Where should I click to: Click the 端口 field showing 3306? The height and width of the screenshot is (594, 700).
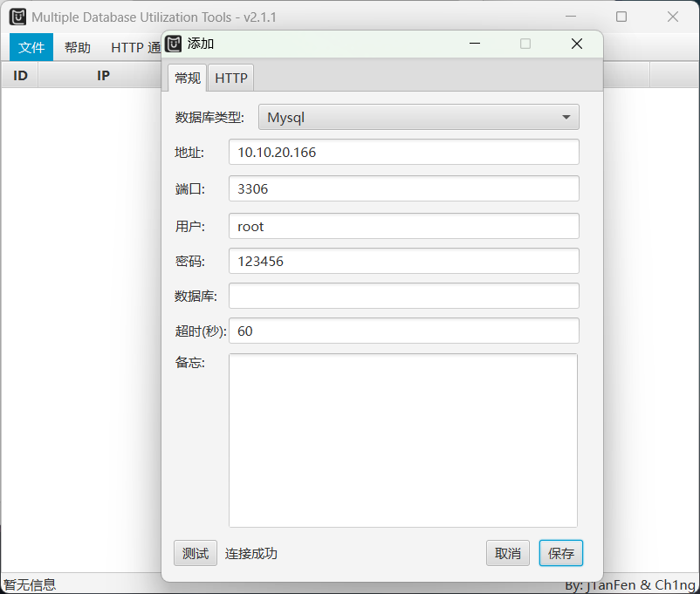coord(403,188)
